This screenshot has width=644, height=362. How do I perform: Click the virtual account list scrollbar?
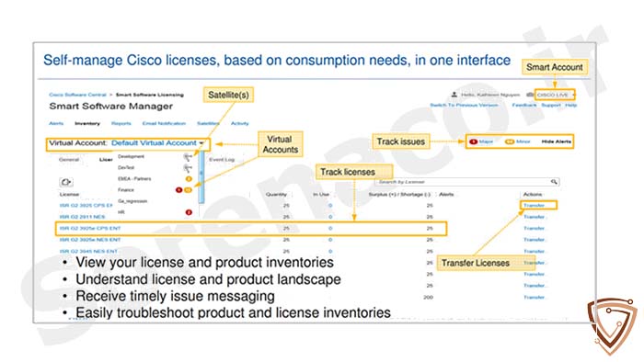point(201,177)
